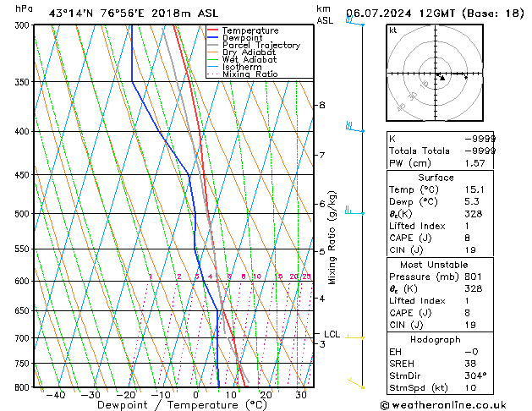Click the weatheronline.co.uk copyright link

point(443,405)
